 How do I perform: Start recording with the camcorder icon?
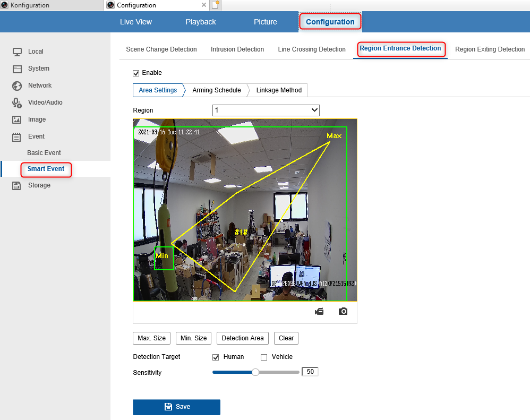[x=319, y=311]
